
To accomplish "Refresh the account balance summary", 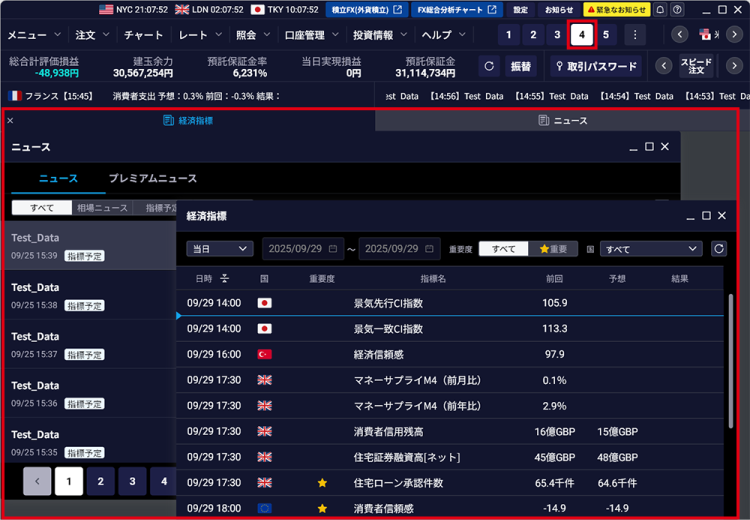I will 489,67.
